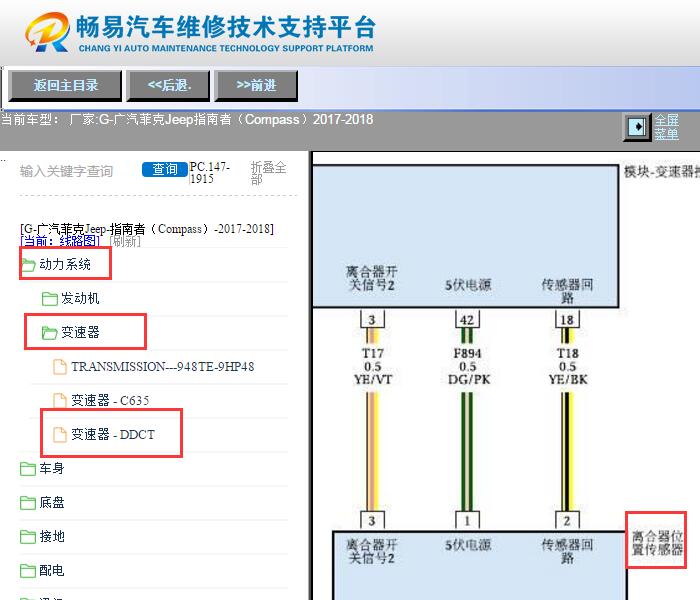Click upper module 5伏电源 label
The width and height of the screenshot is (700, 600).
coord(468,285)
